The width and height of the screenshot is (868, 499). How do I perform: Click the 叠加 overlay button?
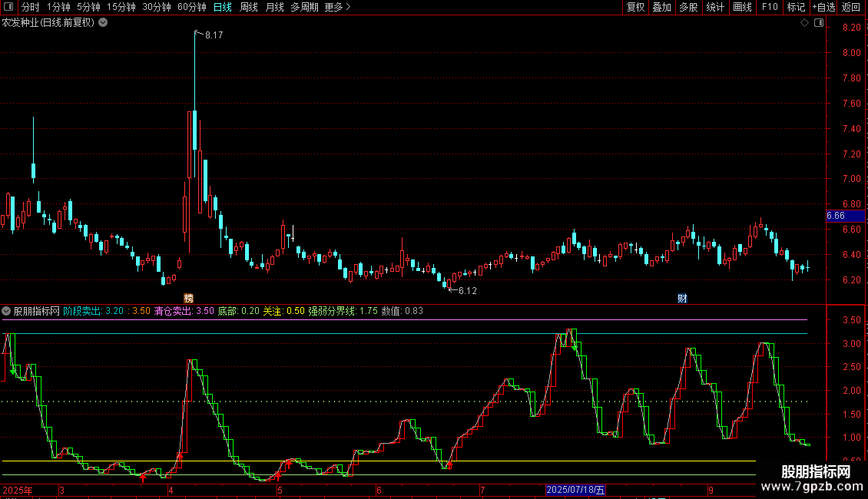tap(661, 7)
